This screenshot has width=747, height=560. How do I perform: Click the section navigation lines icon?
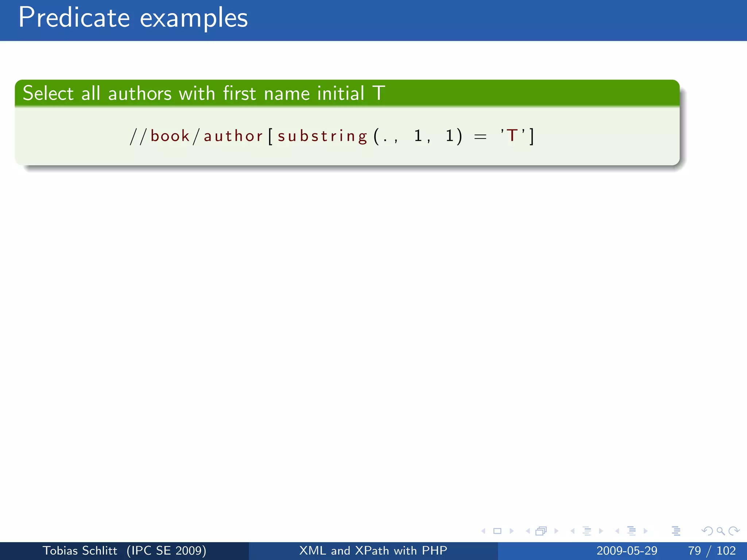click(631, 531)
